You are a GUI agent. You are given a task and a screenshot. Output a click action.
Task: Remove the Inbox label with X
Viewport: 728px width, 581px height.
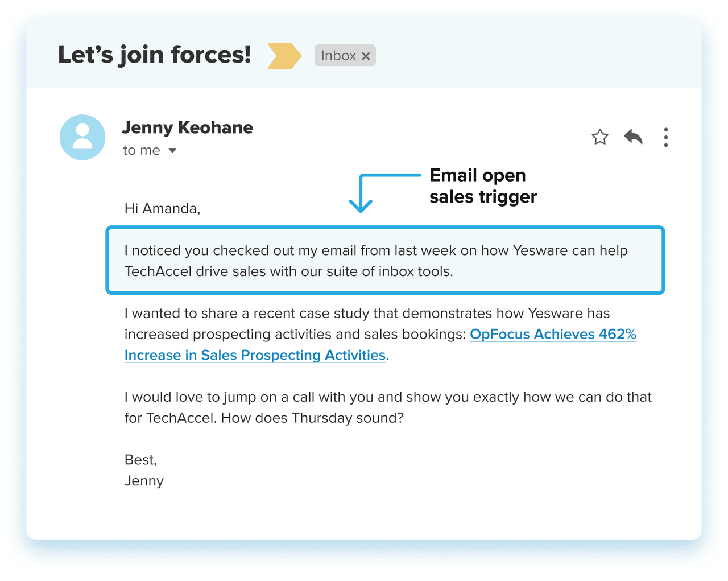click(x=366, y=56)
